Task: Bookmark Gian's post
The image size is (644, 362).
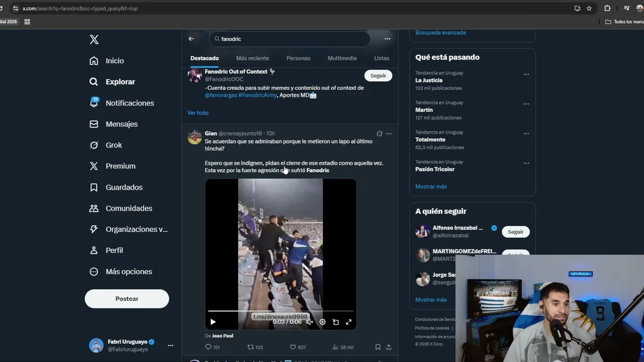Action: tap(378, 347)
